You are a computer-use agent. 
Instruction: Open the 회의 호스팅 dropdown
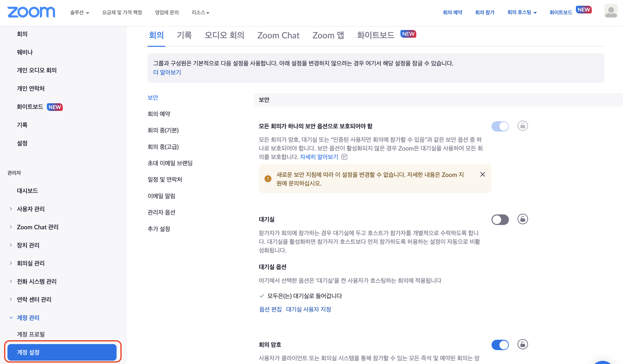tap(522, 12)
